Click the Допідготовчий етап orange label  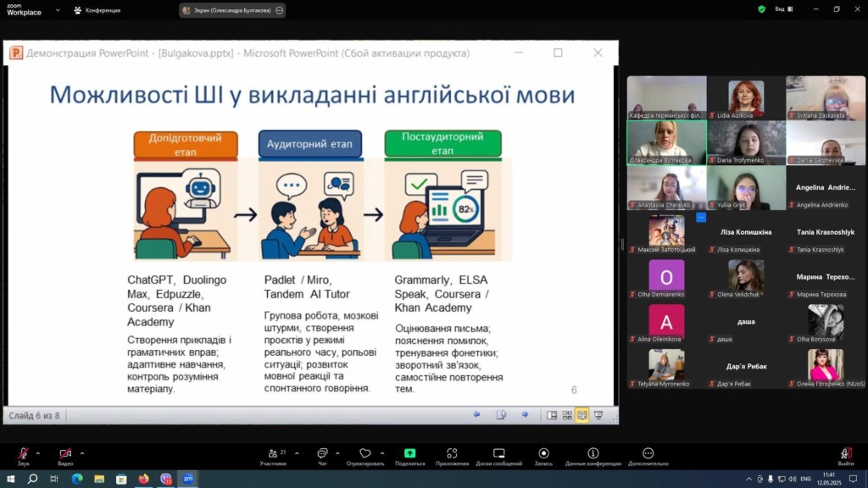click(186, 145)
